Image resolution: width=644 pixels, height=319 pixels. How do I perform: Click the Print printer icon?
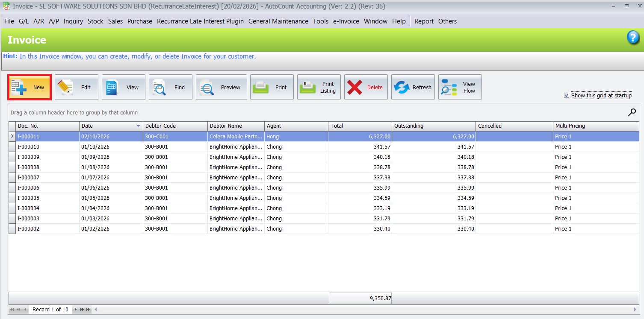pyautogui.click(x=260, y=87)
